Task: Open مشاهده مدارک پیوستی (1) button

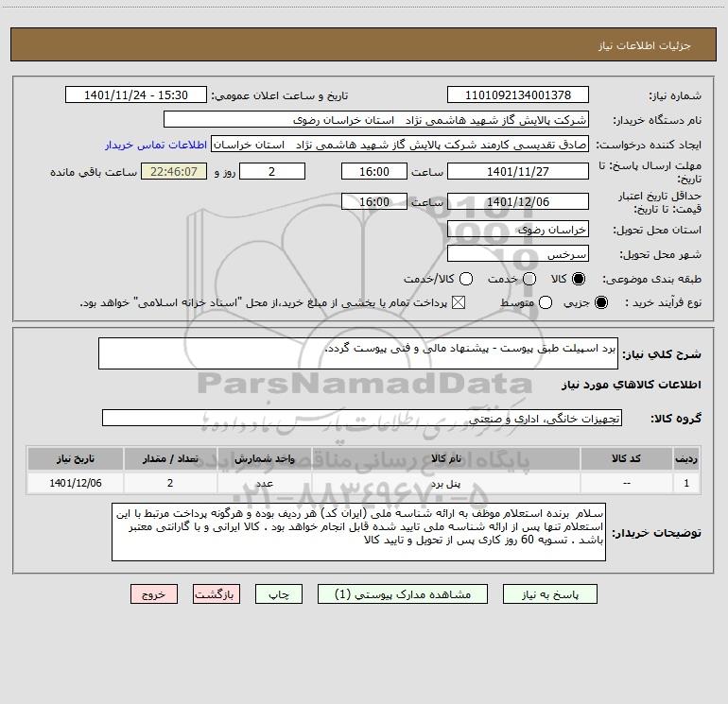Action: (x=403, y=594)
